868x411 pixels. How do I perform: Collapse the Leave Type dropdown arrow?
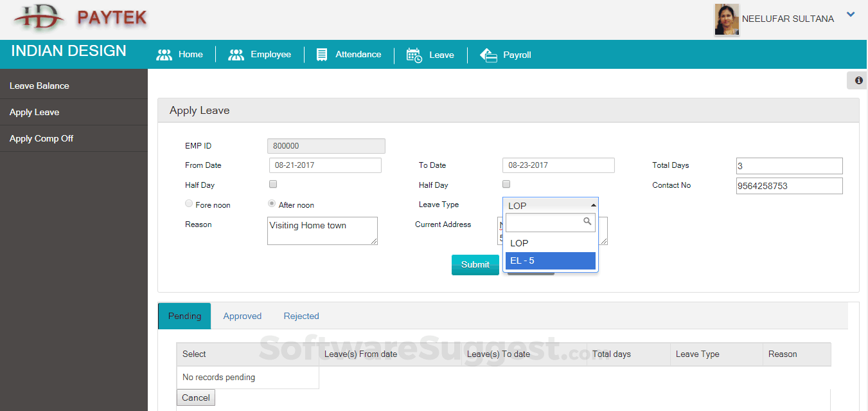[594, 204]
